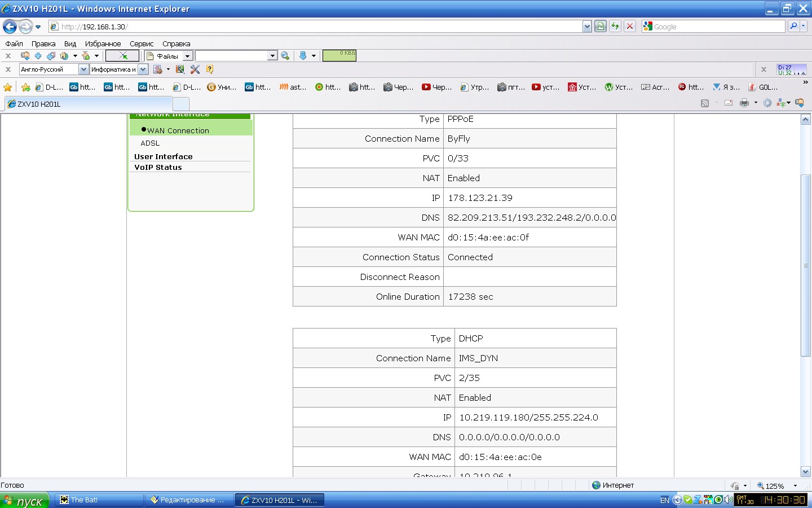Open the Вид menu
The image size is (812, 508).
click(70, 43)
